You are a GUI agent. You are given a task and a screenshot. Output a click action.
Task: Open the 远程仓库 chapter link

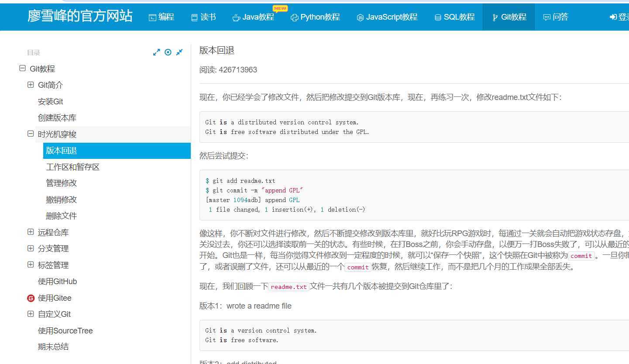(53, 233)
